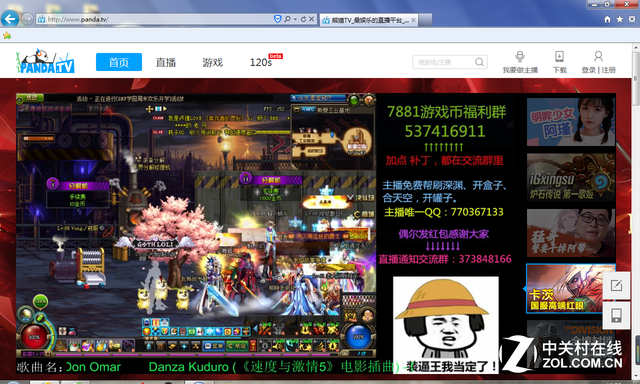
Task: Open the floating feedback edit icon
Action: tap(616, 285)
